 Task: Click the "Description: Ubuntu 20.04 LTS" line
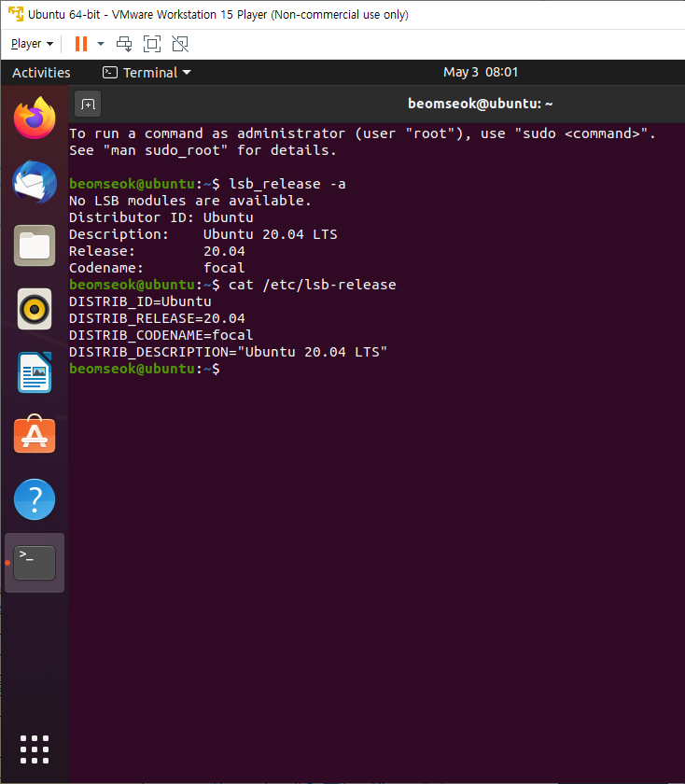[203, 234]
